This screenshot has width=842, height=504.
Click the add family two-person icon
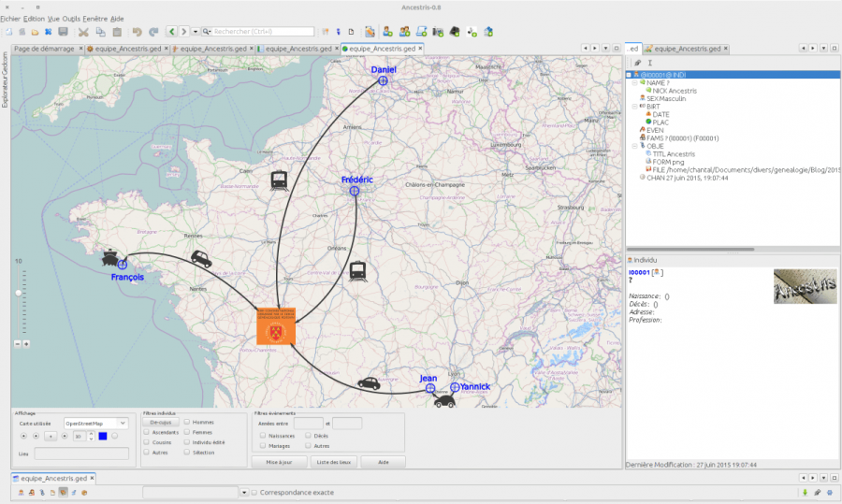tap(404, 32)
